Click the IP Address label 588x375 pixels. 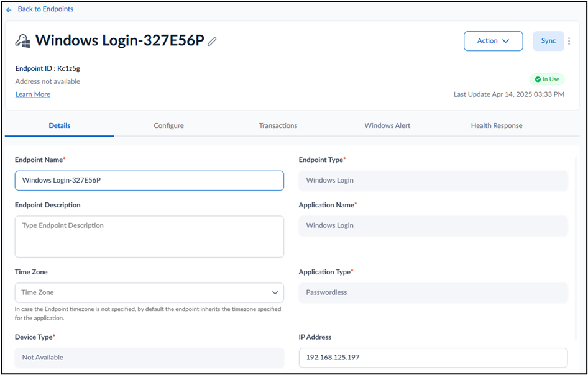coord(315,337)
